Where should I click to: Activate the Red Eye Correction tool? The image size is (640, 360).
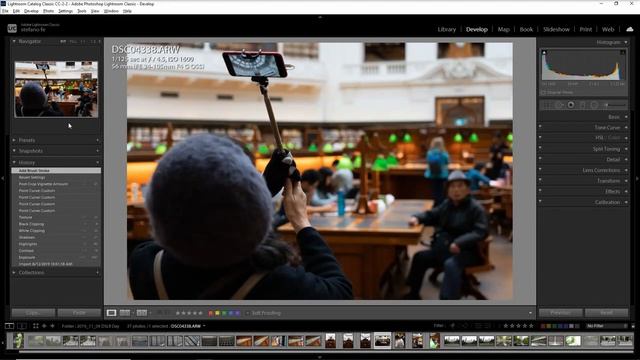point(571,105)
